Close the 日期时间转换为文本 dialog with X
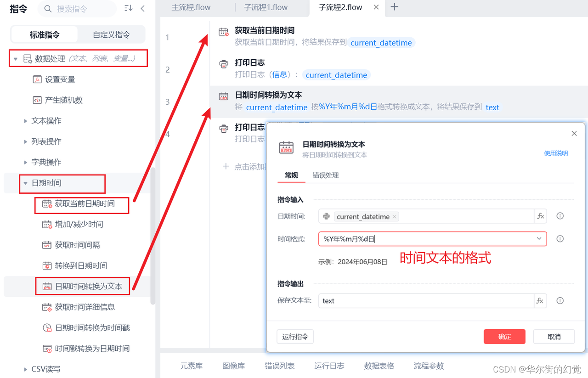This screenshot has width=588, height=378. (x=574, y=134)
